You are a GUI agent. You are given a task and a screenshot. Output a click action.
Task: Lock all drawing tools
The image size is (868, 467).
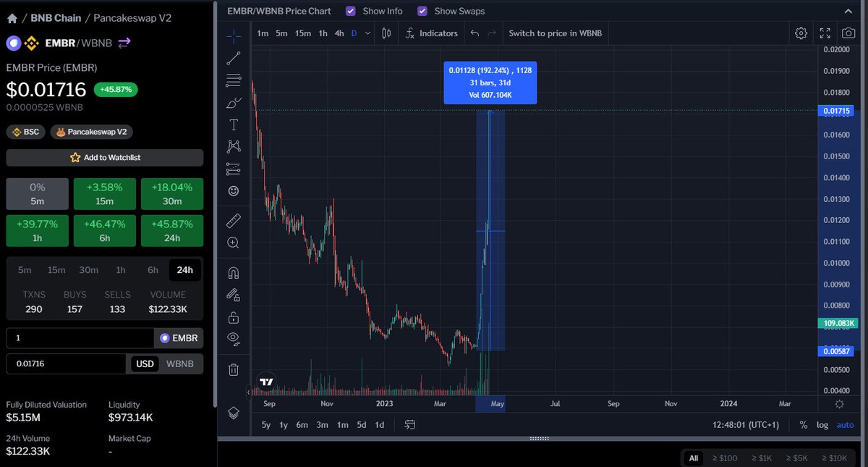click(234, 317)
